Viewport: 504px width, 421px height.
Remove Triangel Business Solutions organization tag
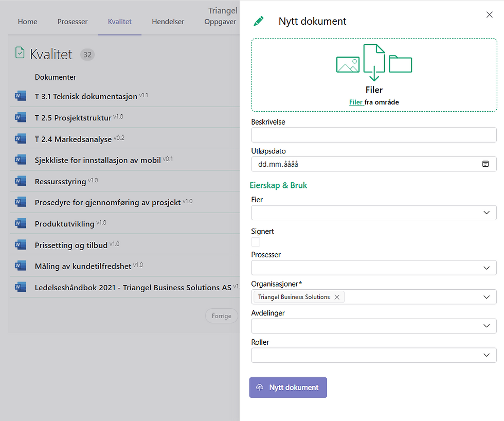pyautogui.click(x=337, y=297)
